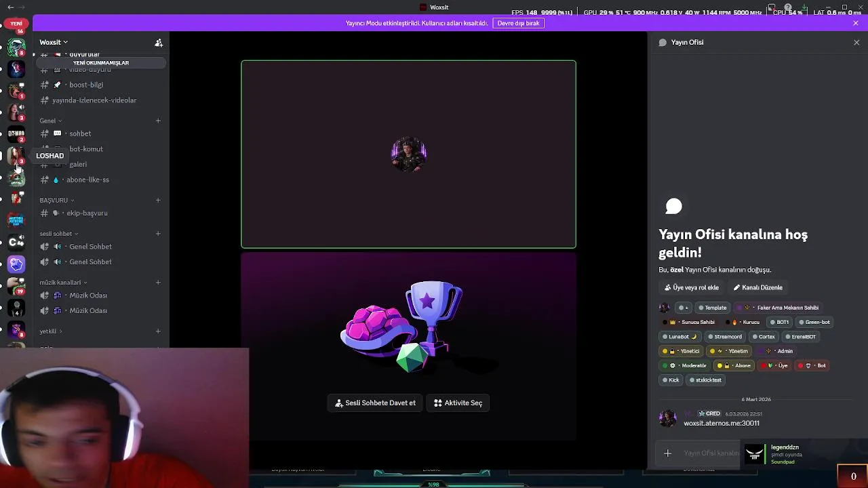Open the sohbet text channel
Image resolution: width=868 pixels, height=488 pixels.
point(100,134)
